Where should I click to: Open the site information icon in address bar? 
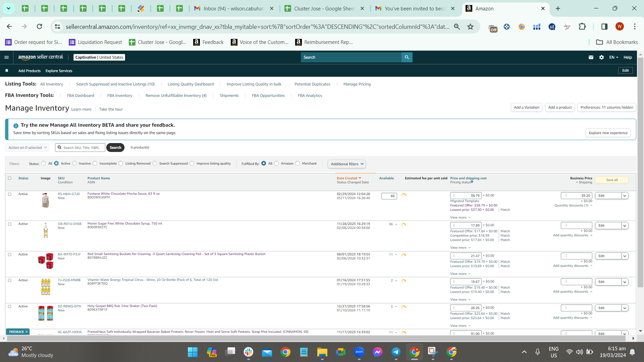(58, 26)
